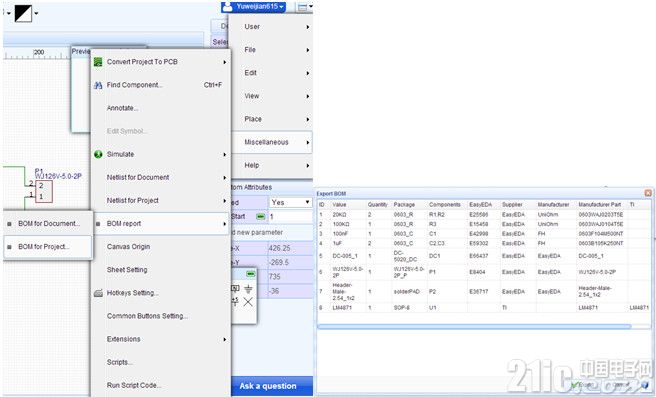
Task: Click the SOP-8 package cell
Action: pos(402,308)
